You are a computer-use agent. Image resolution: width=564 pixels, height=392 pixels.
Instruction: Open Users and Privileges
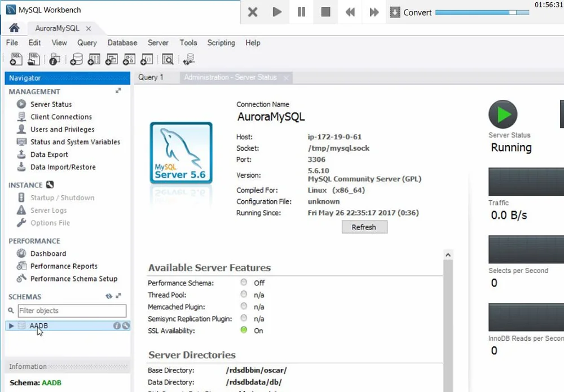tap(62, 130)
